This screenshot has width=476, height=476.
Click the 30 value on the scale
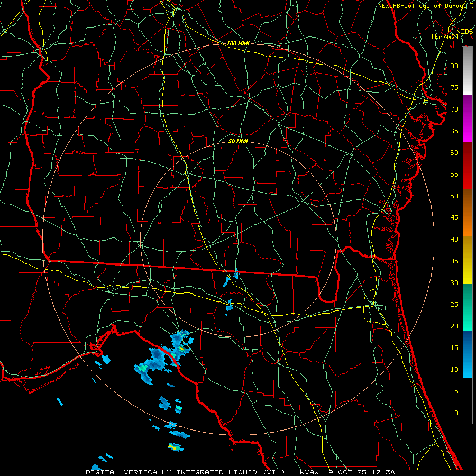tap(454, 282)
